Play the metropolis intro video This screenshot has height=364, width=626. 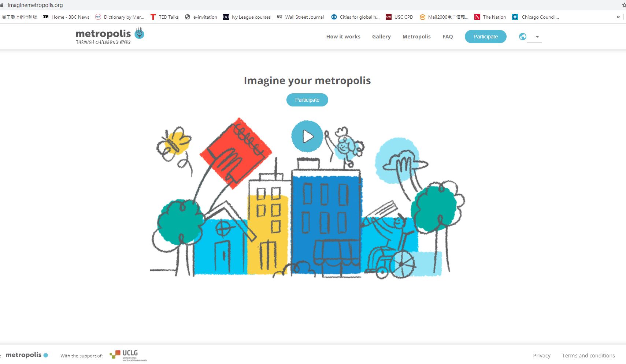[x=307, y=136]
